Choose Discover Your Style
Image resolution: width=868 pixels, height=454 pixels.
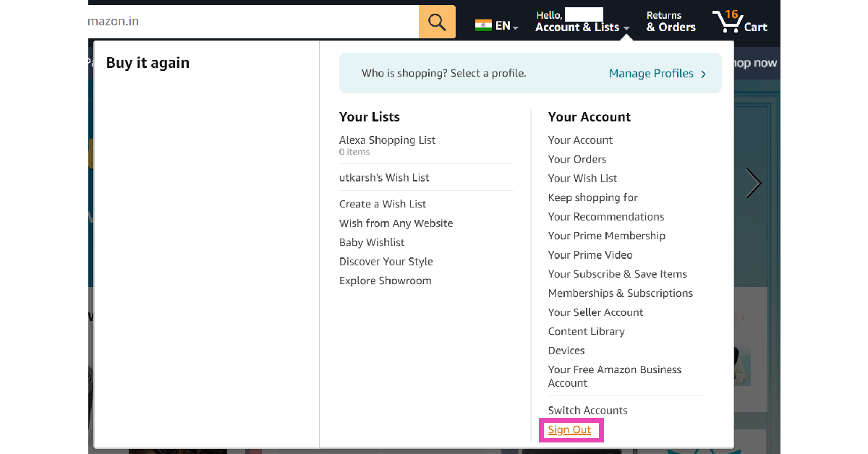[386, 262]
